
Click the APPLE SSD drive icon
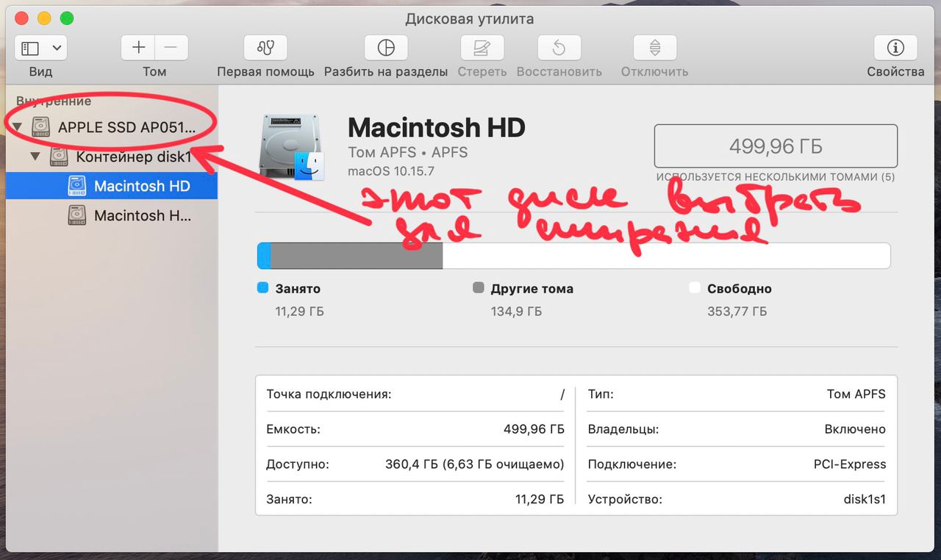tap(42, 126)
